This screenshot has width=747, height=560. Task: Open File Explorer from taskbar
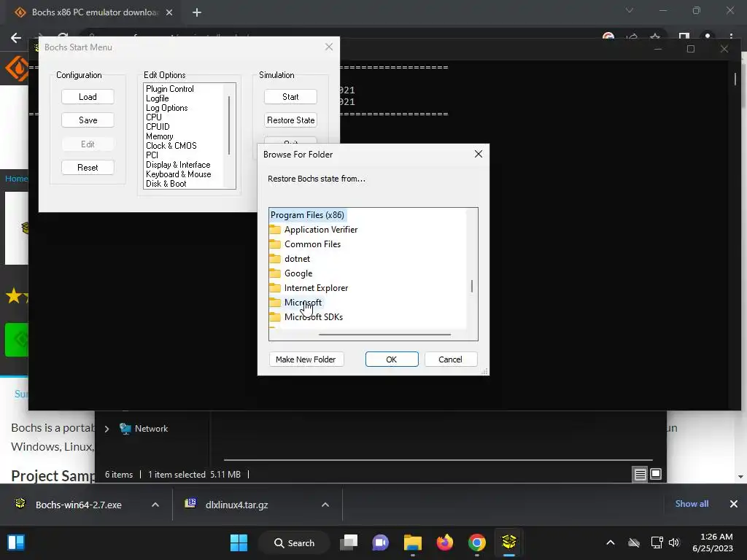click(x=413, y=542)
